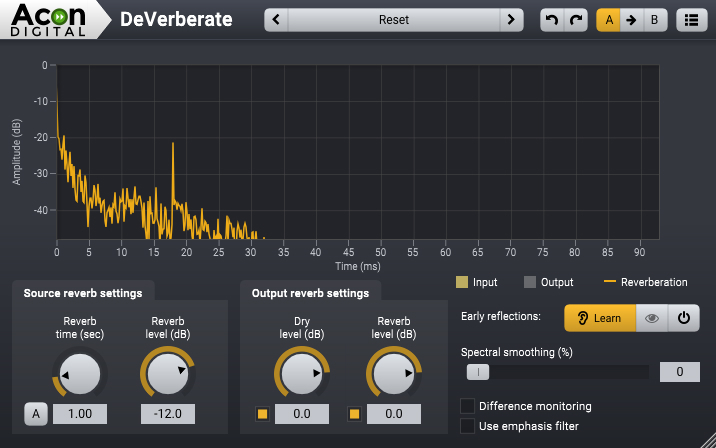Enable Difference monitoring checkbox
716x448 pixels.
(x=467, y=406)
